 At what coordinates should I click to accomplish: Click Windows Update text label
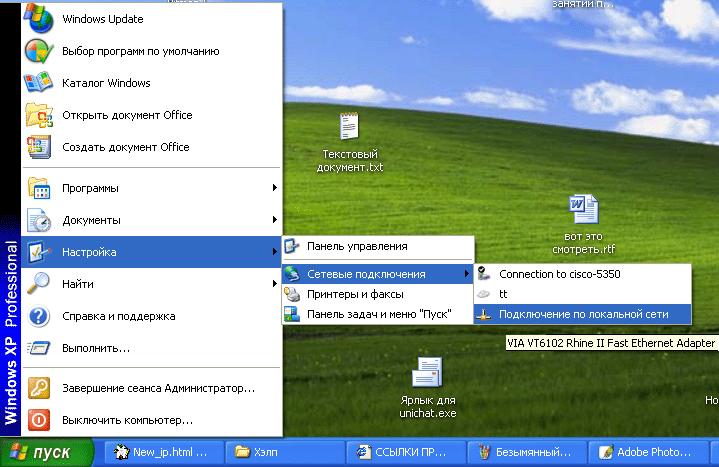(x=103, y=19)
